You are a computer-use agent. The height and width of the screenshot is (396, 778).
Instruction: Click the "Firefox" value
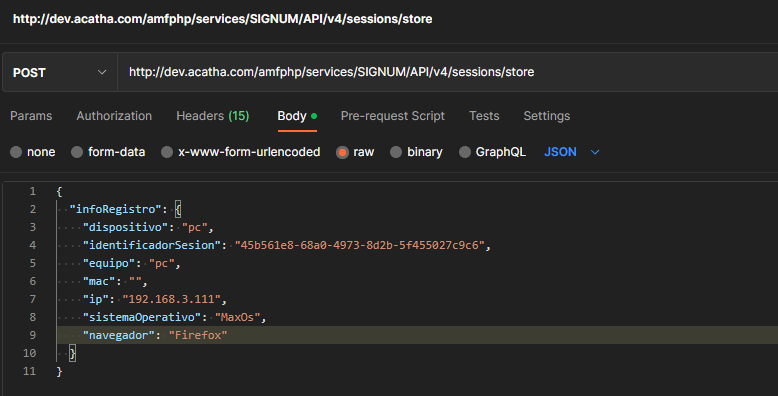tap(198, 335)
